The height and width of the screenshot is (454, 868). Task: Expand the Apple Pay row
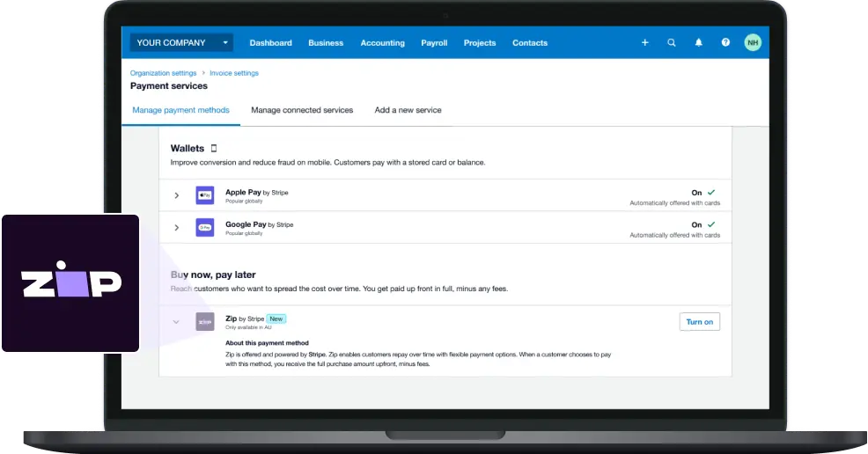pos(177,195)
